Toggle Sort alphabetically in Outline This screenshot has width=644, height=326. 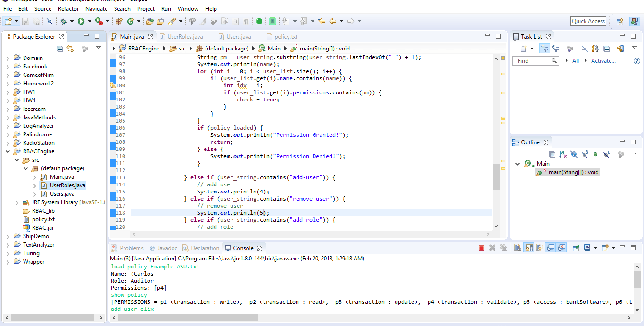tap(563, 154)
